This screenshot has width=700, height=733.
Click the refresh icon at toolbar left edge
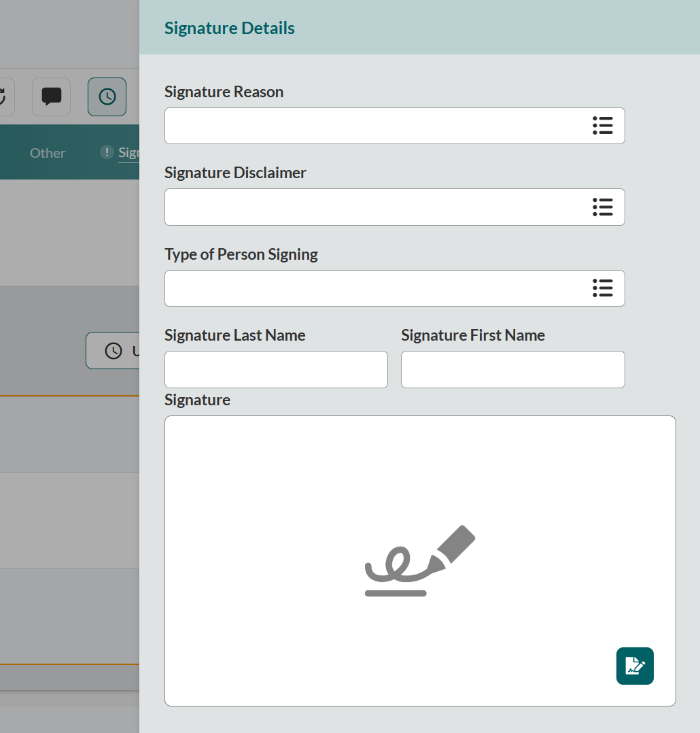(x=3, y=97)
